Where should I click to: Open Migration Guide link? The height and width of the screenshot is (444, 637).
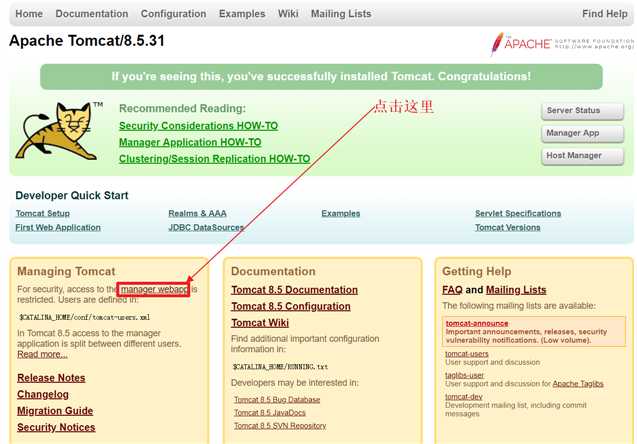(55, 411)
